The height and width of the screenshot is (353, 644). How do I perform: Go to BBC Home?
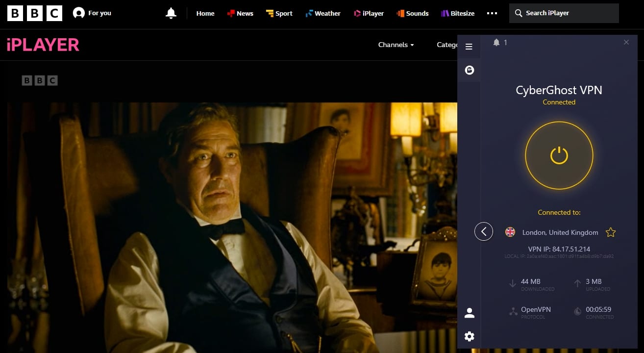pos(205,13)
